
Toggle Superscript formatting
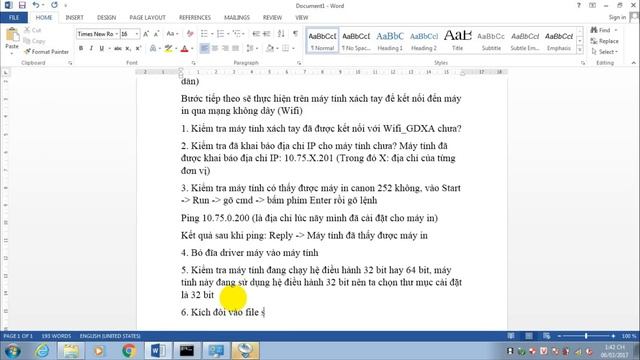138,49
